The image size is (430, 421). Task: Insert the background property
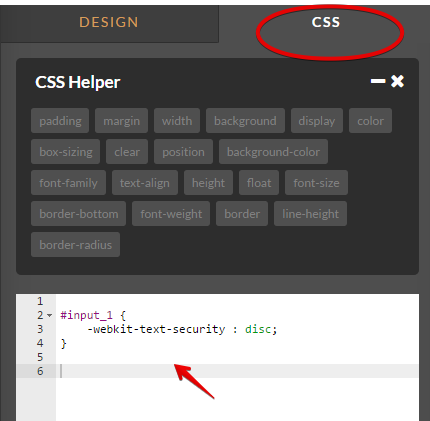pos(245,121)
